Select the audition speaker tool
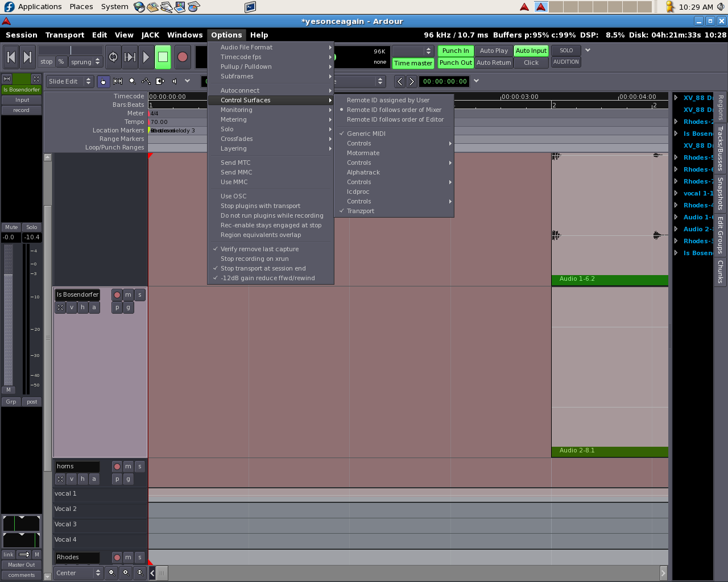 (x=175, y=81)
